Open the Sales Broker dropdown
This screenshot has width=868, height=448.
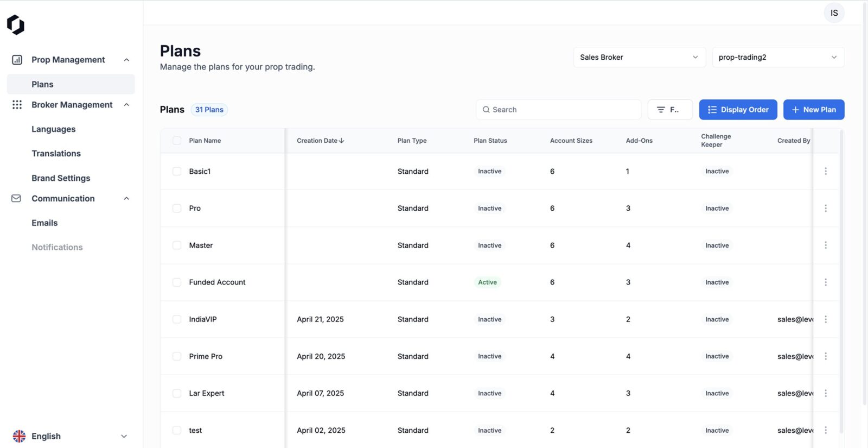[x=639, y=58]
